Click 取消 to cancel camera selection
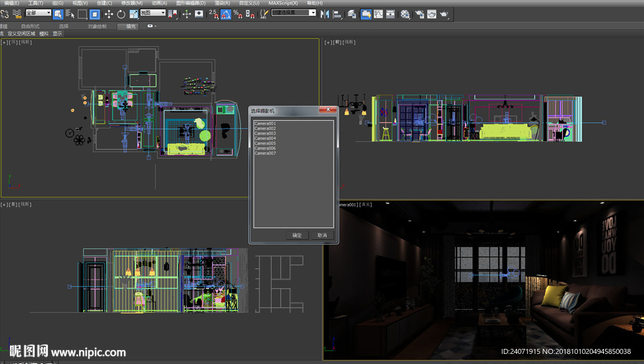This screenshot has width=644, height=364. pos(322,235)
